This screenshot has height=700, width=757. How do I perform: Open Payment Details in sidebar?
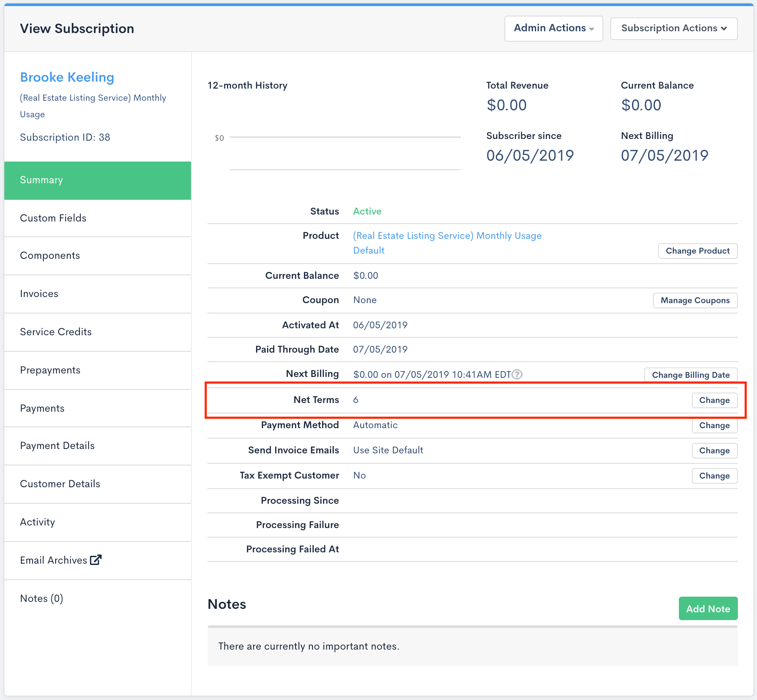(x=98, y=446)
